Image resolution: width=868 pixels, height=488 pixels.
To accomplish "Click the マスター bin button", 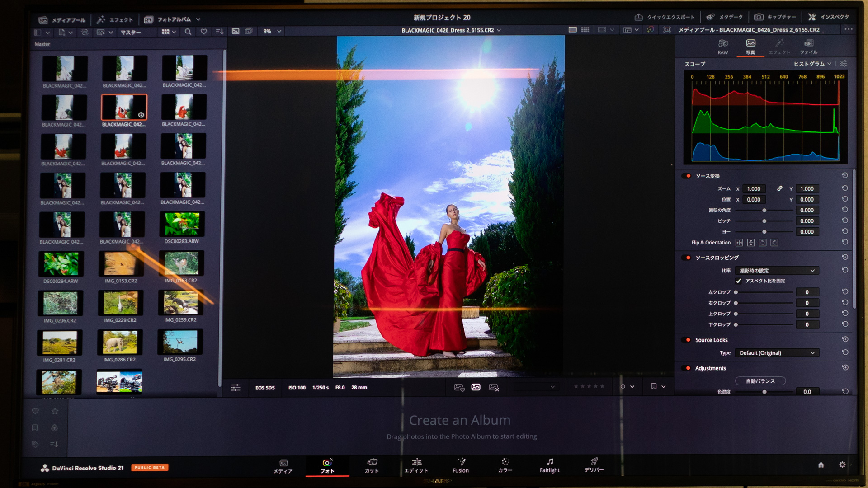I will click(x=131, y=32).
